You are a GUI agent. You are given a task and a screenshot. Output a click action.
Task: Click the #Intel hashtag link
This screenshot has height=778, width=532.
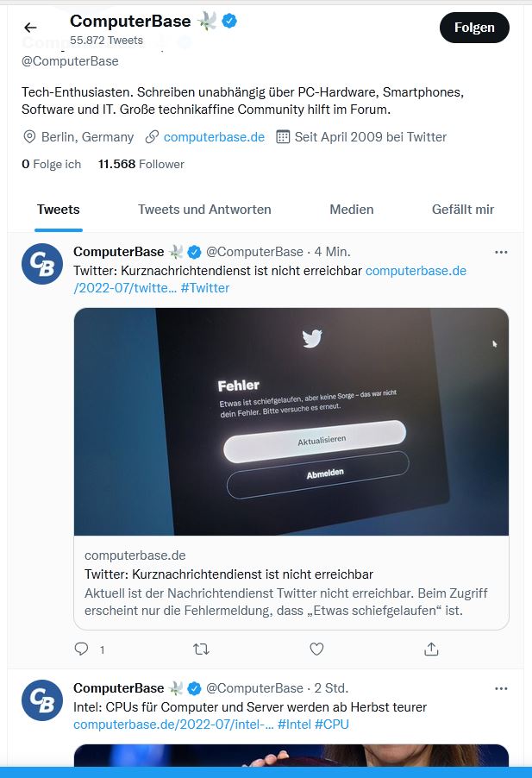click(293, 725)
